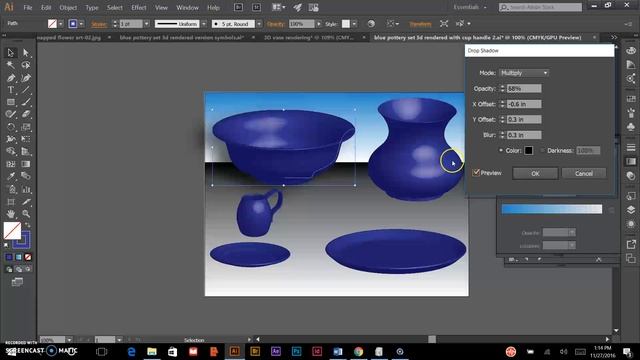Click the Search Adobe Stock field
Screen dimensions: 640x360
click(540, 7)
